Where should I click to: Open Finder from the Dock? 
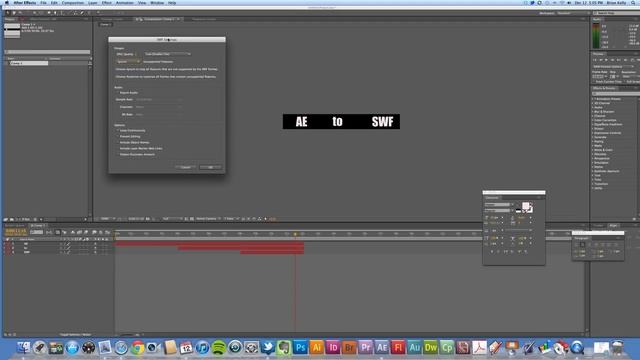(23, 347)
